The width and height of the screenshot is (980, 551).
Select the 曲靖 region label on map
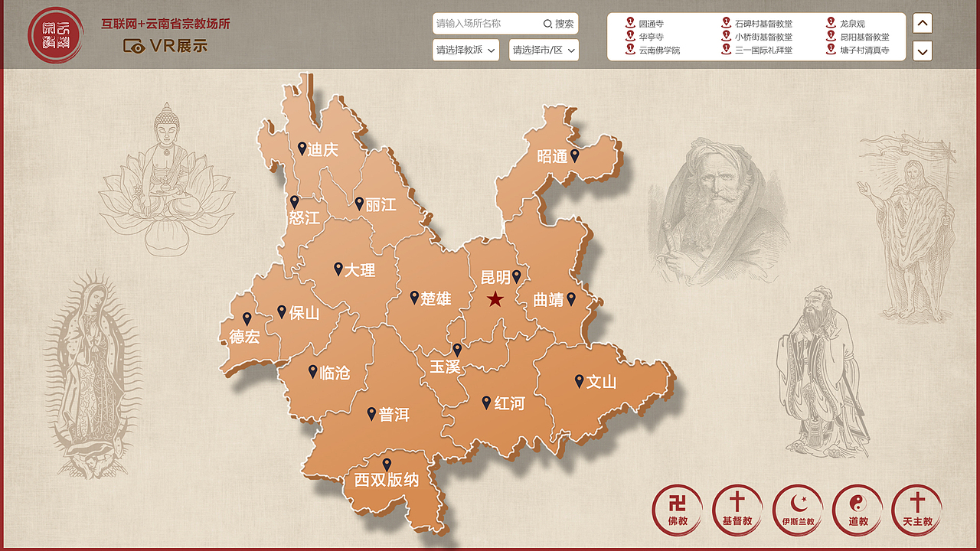548,300
